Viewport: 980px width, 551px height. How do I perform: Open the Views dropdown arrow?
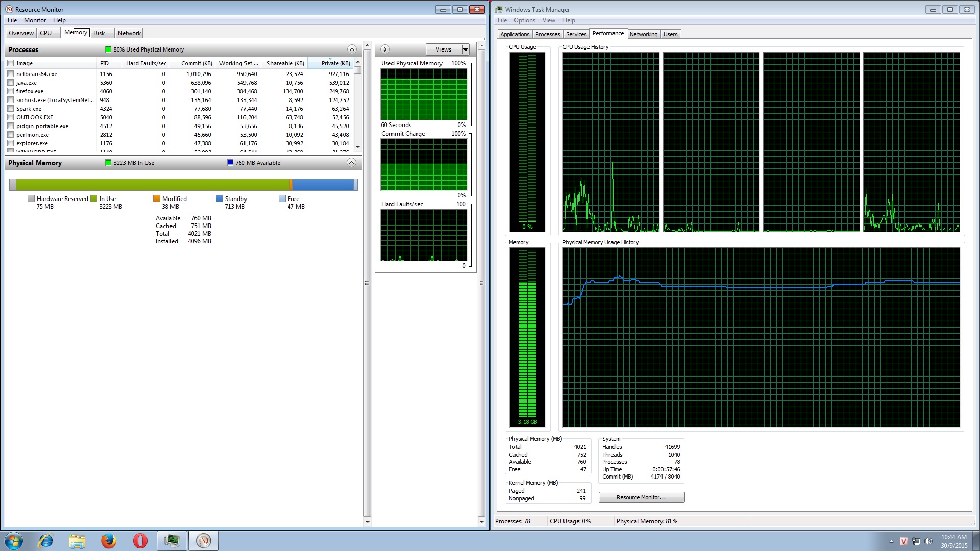coord(465,49)
